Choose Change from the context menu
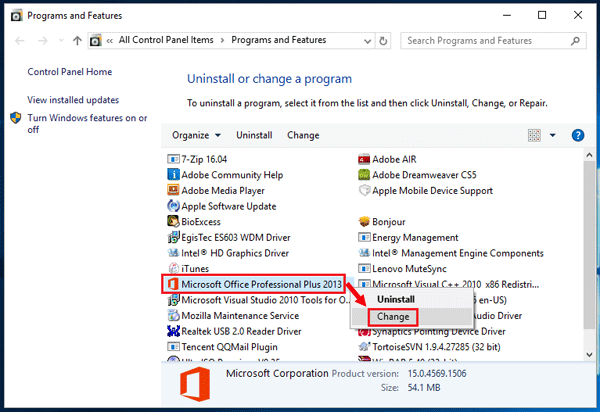600x412 pixels. (x=393, y=316)
